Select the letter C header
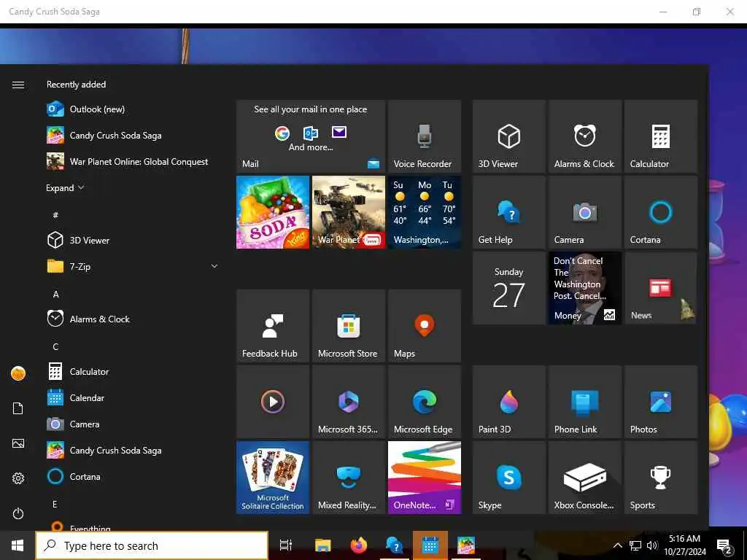 55,346
